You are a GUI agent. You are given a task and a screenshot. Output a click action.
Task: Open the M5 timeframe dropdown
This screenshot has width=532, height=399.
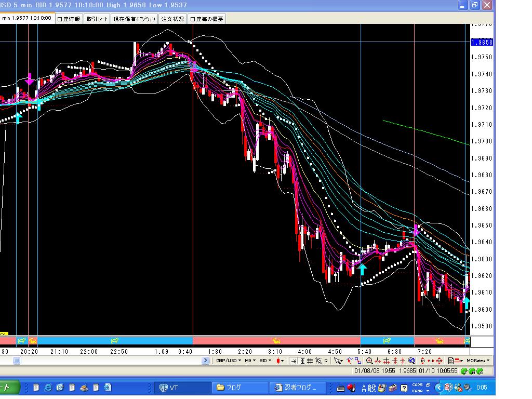click(x=250, y=361)
